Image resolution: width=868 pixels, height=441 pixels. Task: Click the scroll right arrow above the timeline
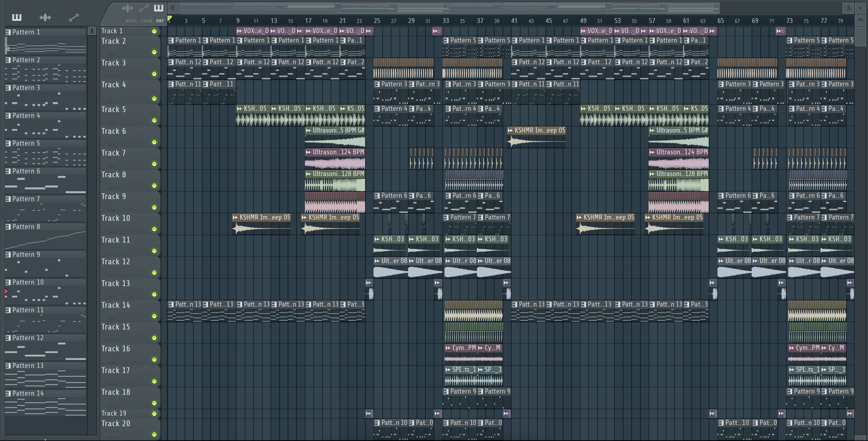tap(848, 8)
